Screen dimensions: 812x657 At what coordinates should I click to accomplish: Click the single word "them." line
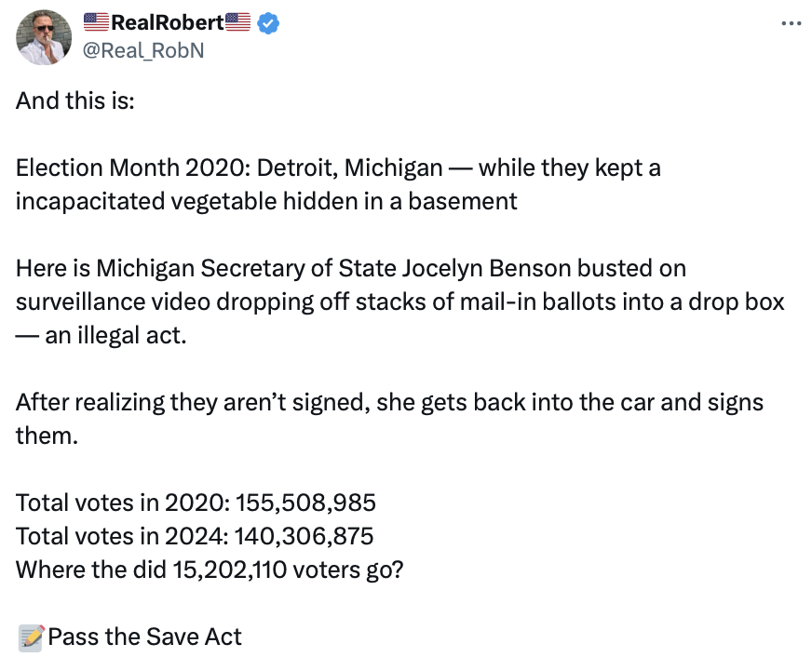[47, 436]
